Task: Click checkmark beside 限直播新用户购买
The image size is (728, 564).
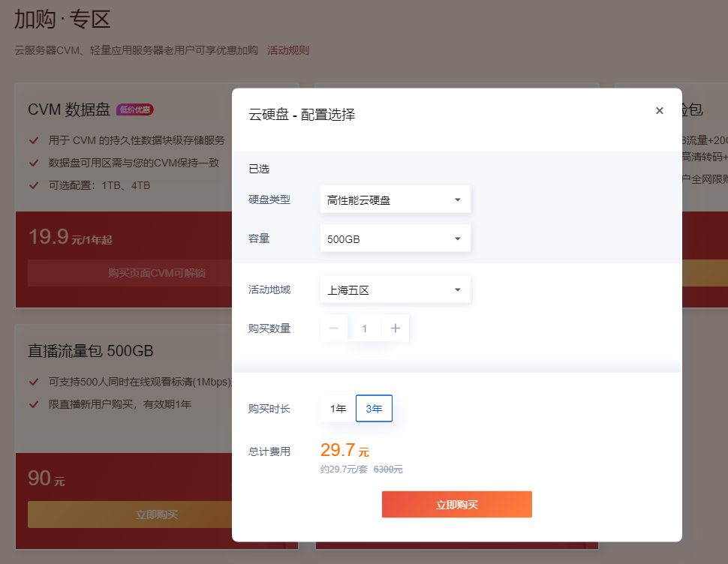Action: [34, 404]
